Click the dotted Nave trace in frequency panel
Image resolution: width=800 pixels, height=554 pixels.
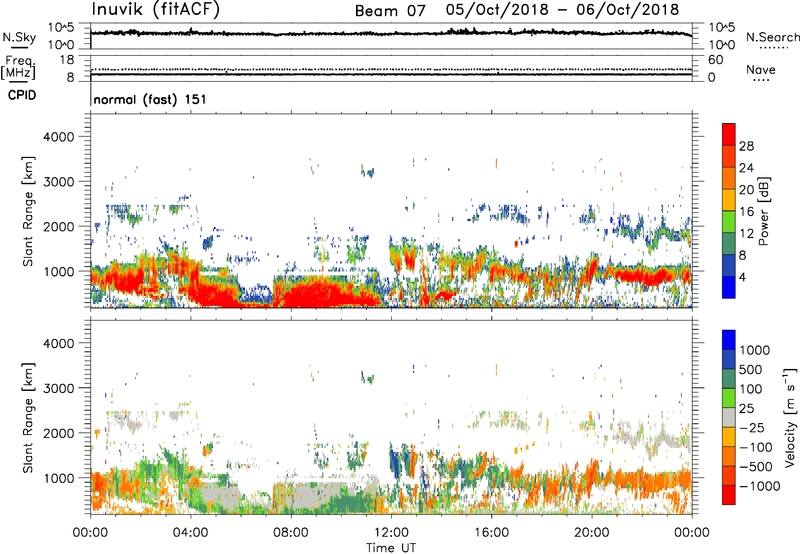[x=391, y=69]
